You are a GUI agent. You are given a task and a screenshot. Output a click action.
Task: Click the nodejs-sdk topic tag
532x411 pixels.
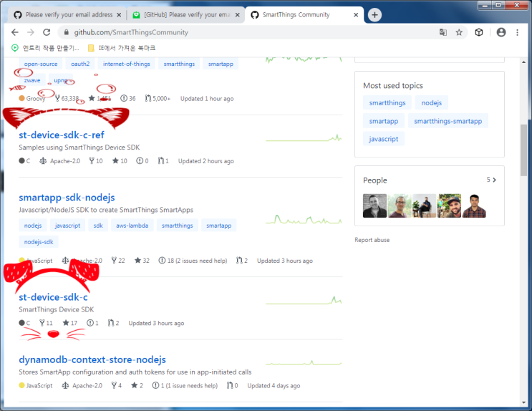point(39,242)
